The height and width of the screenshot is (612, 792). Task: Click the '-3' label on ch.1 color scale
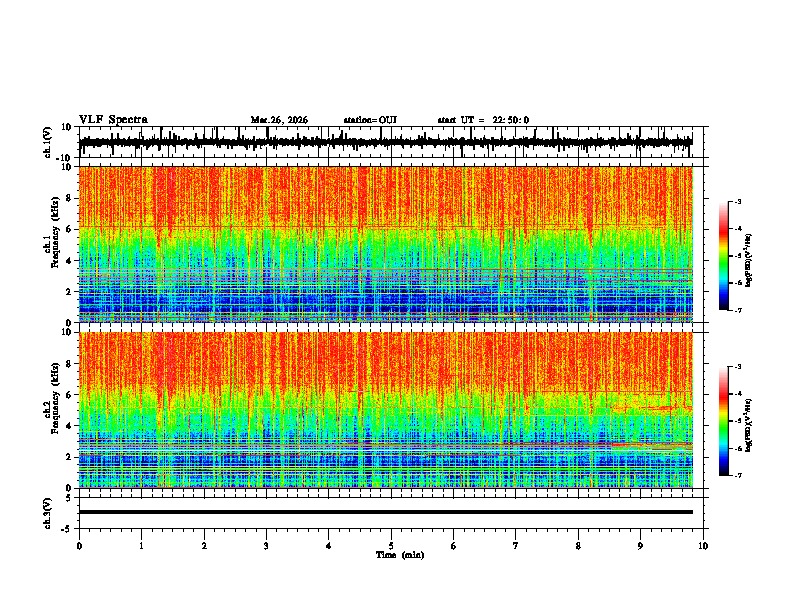(738, 201)
